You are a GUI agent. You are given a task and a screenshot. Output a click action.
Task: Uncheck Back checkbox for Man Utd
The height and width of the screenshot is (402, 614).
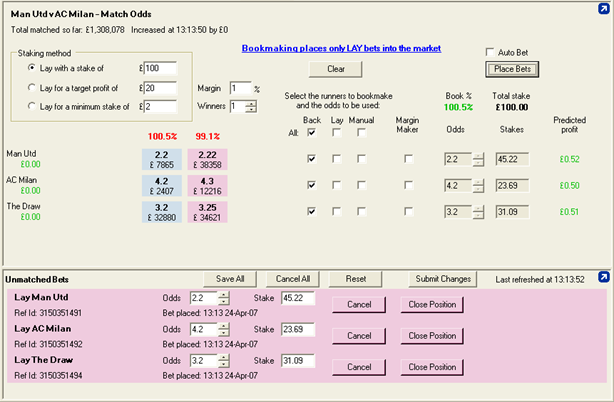[x=312, y=159]
